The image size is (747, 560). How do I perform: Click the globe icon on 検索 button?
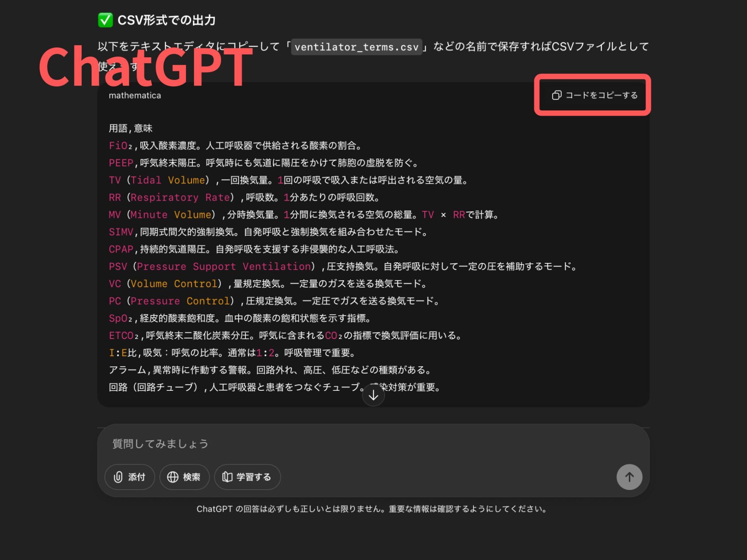(x=172, y=477)
